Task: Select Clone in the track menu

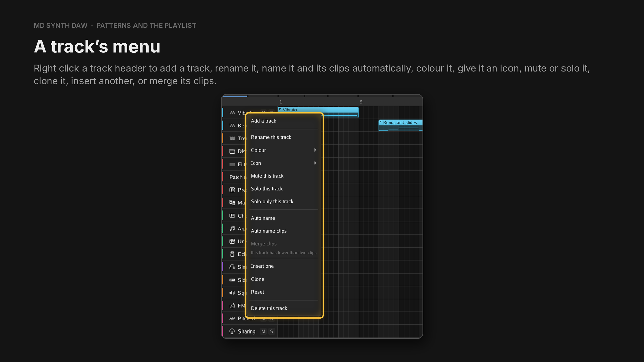Action: pos(284,279)
